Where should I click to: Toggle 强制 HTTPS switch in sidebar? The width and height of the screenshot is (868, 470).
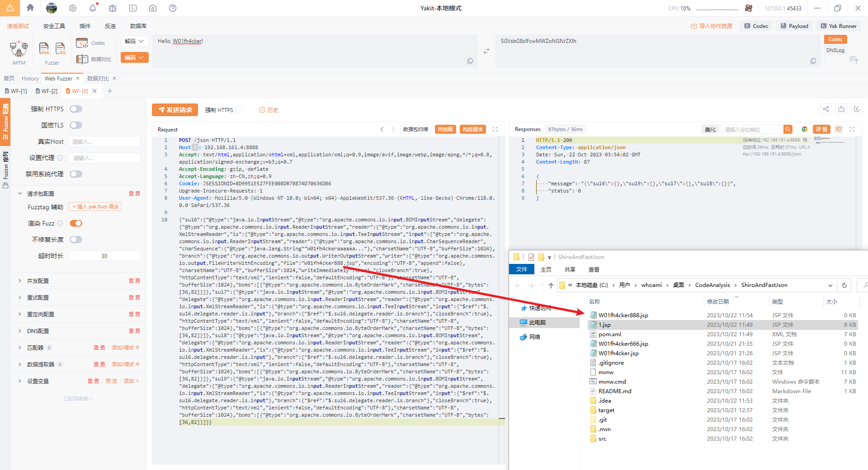(x=76, y=109)
